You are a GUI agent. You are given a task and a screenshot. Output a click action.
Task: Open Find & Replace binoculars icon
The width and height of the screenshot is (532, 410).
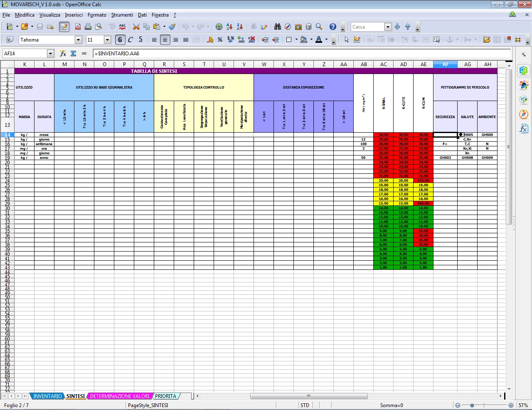pos(278,27)
